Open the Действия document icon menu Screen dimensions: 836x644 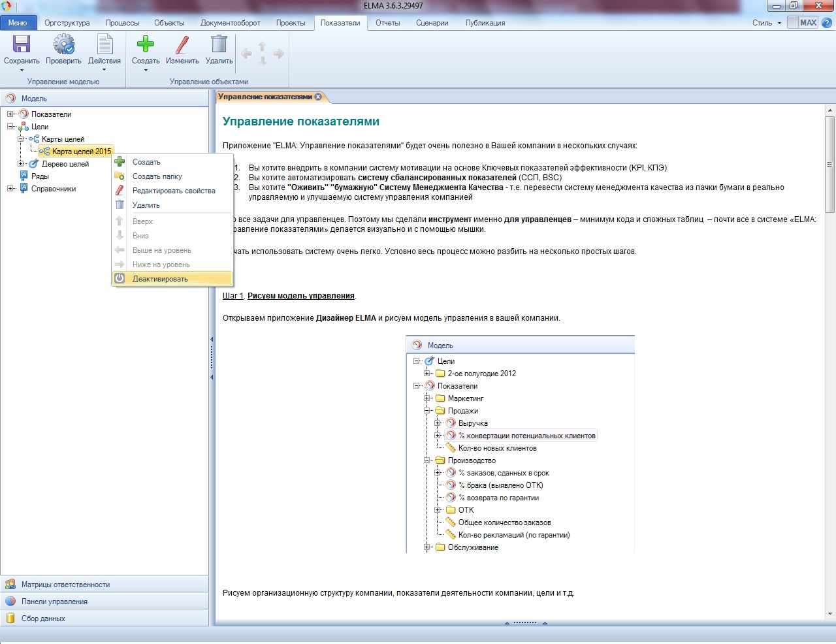click(104, 44)
